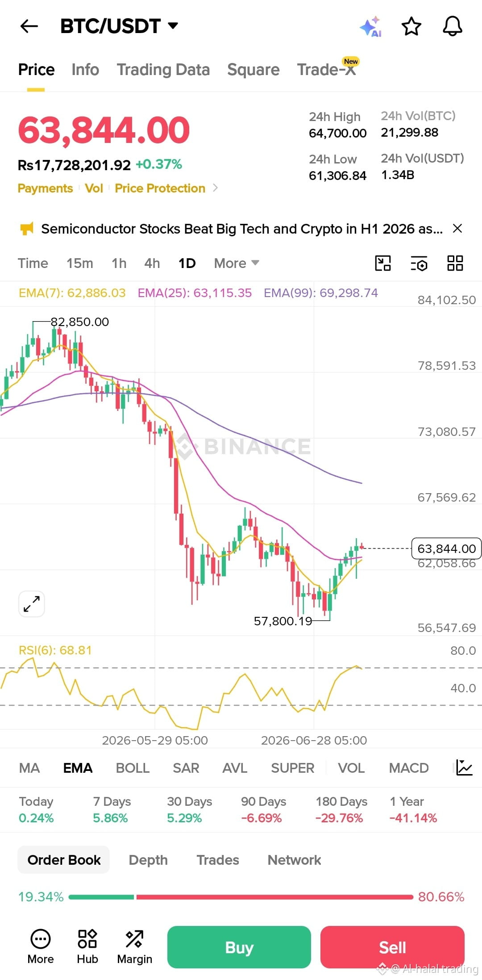Switch to the Trading Data tab
The image size is (482, 980).
point(163,70)
